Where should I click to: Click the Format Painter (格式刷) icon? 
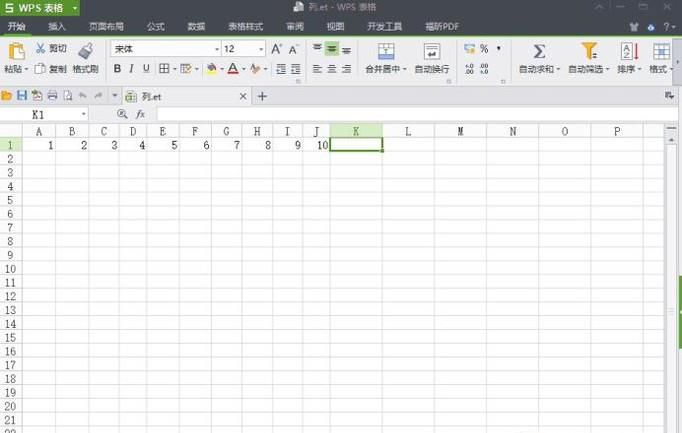coord(85,51)
